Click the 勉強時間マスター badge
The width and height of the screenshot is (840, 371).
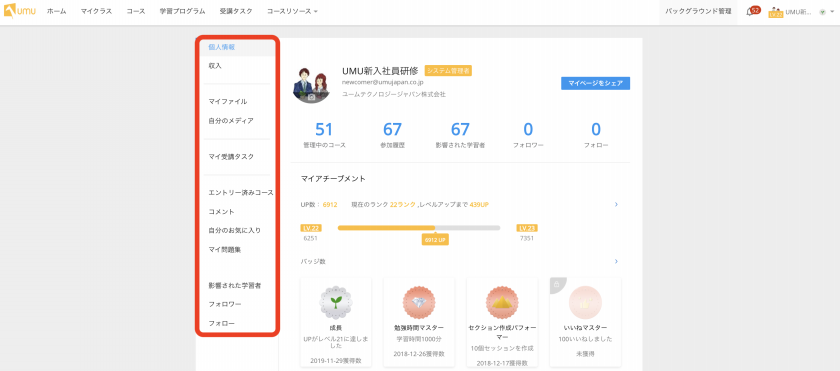tap(419, 302)
